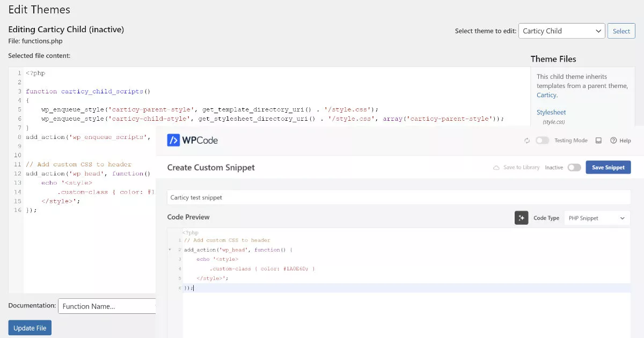644x338 pixels.
Task: Click the Update File button
Action: pyautogui.click(x=30, y=328)
